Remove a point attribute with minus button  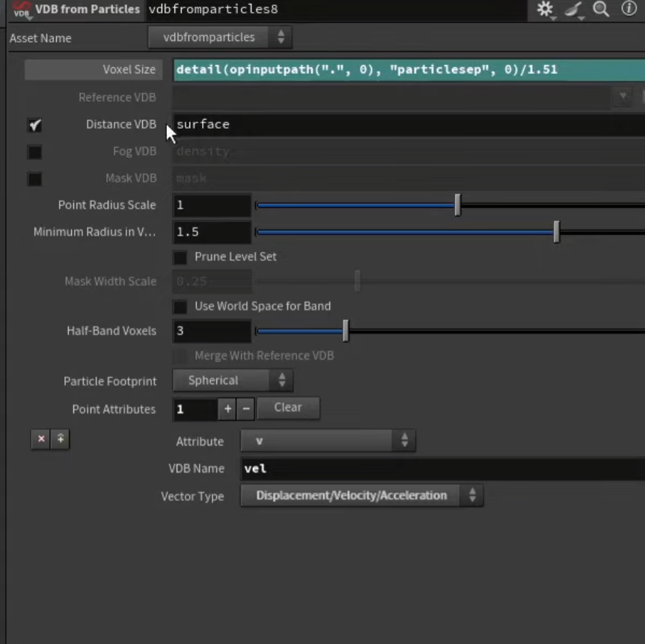(246, 409)
